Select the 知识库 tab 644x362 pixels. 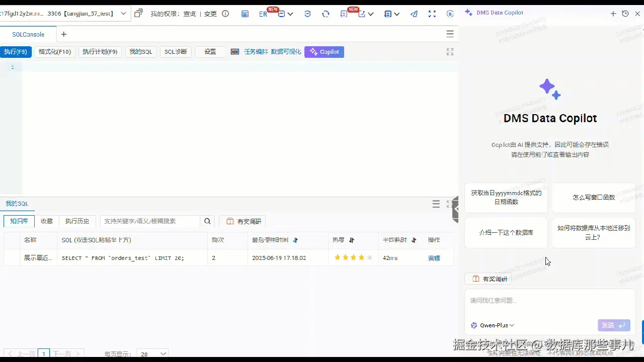19,221
